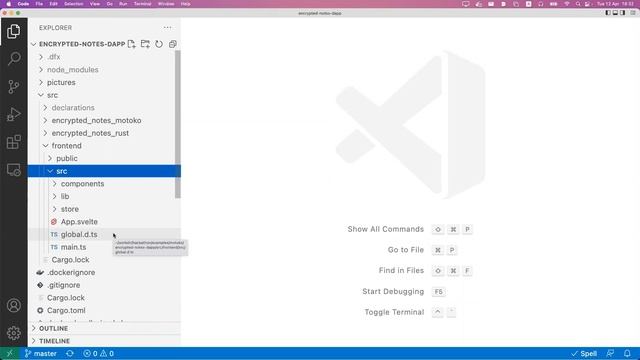This screenshot has height=360, width=640.
Task: Open the File menu
Action: pos(39,4)
